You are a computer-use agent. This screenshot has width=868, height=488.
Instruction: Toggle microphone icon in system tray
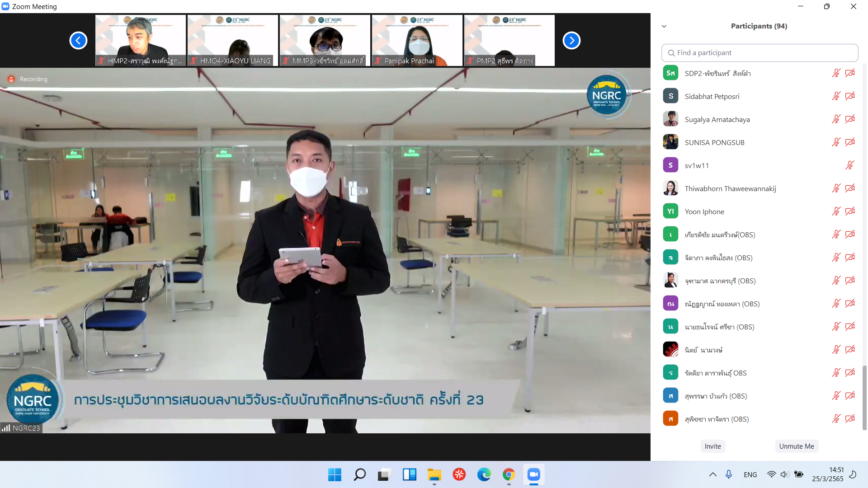click(x=729, y=474)
